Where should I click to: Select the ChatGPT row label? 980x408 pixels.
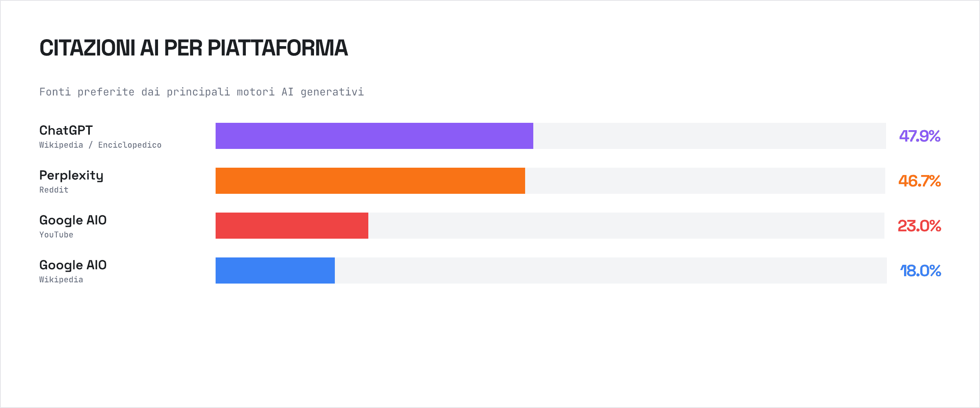(66, 130)
